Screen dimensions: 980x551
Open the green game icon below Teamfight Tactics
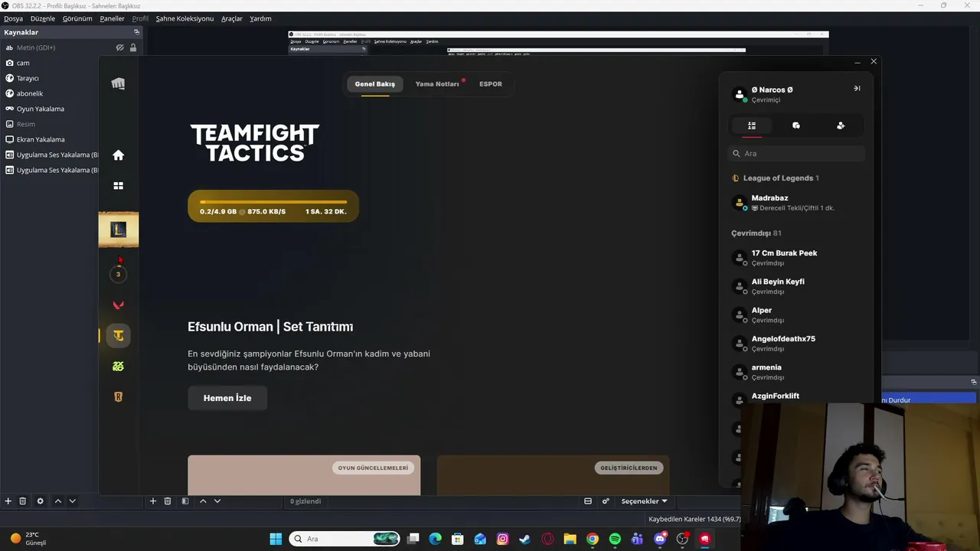pyautogui.click(x=118, y=367)
